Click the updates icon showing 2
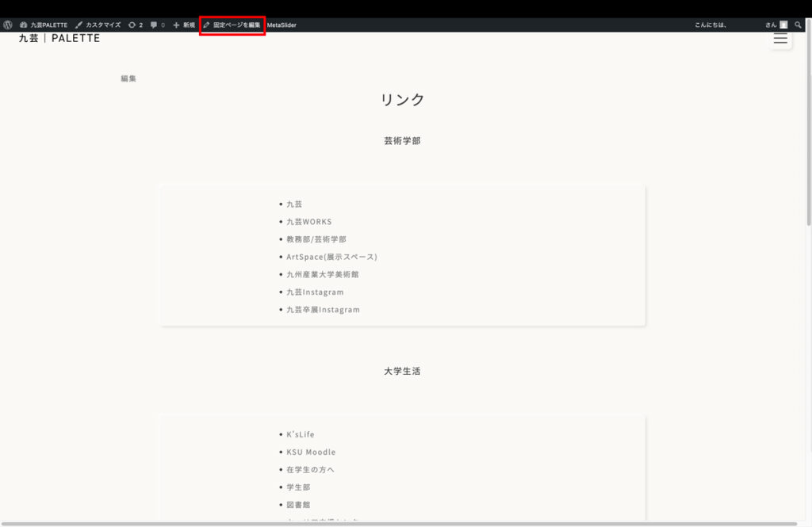 pos(136,25)
